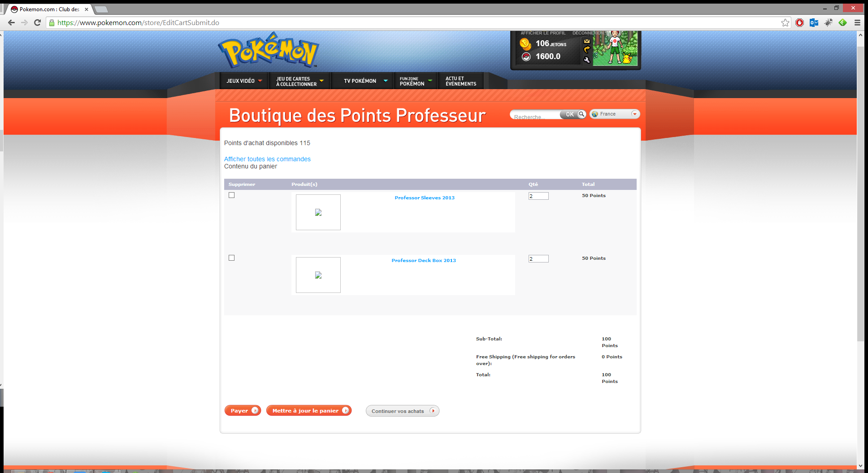Tick the remove checkbox for Professor Sleeves 2013
The image size is (868, 473).
coord(232,195)
